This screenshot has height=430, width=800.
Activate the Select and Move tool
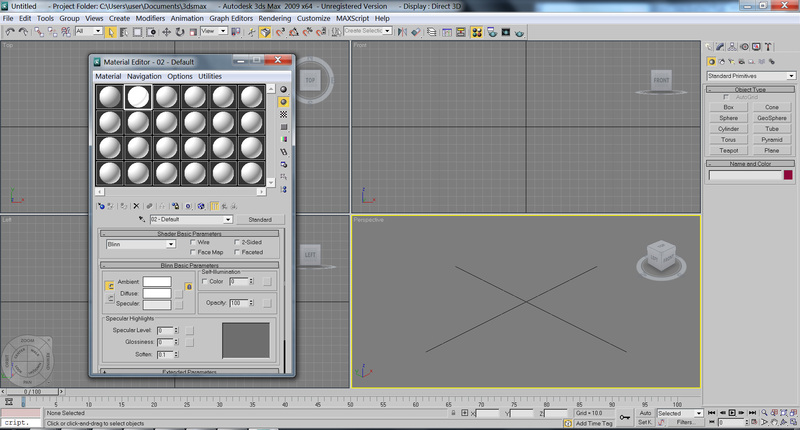click(166, 32)
